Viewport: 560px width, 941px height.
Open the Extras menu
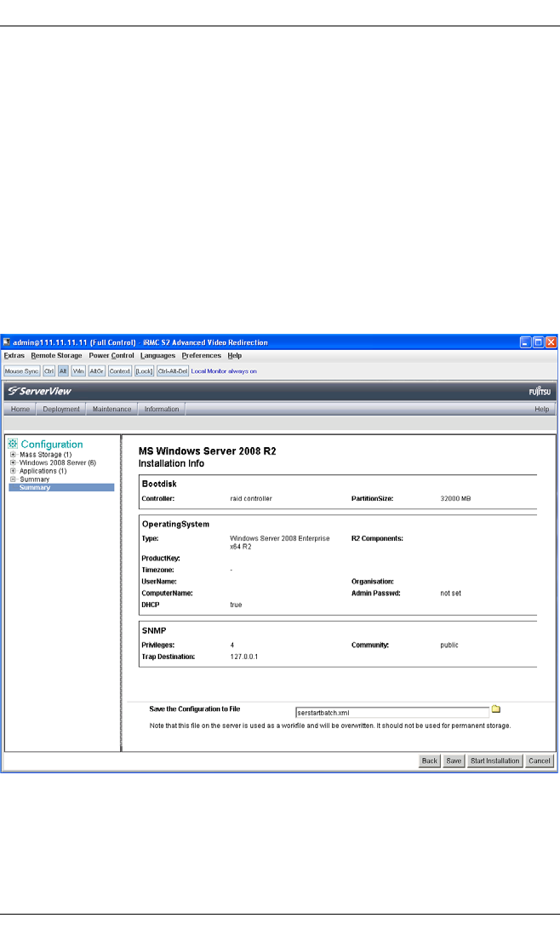14,356
